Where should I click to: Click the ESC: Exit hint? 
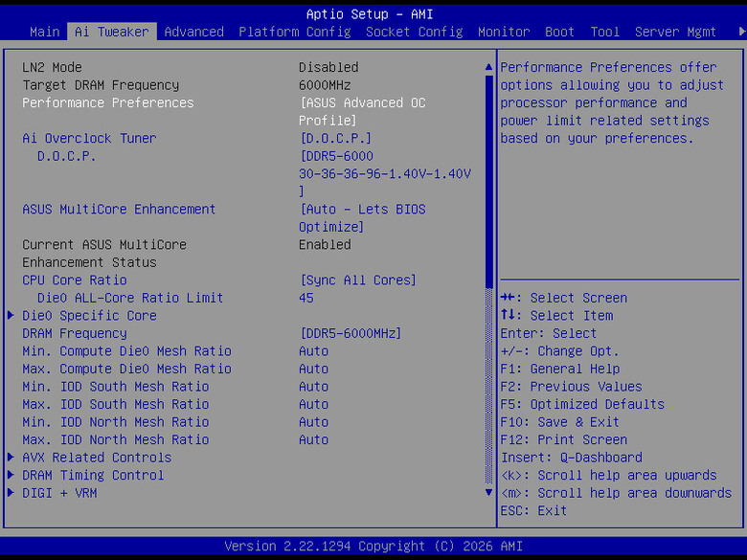534,510
